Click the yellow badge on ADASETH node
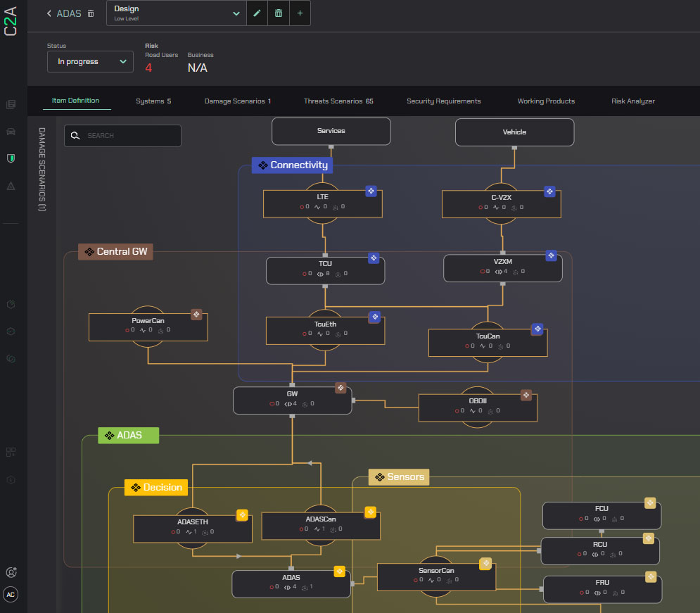700x613 pixels. [242, 515]
